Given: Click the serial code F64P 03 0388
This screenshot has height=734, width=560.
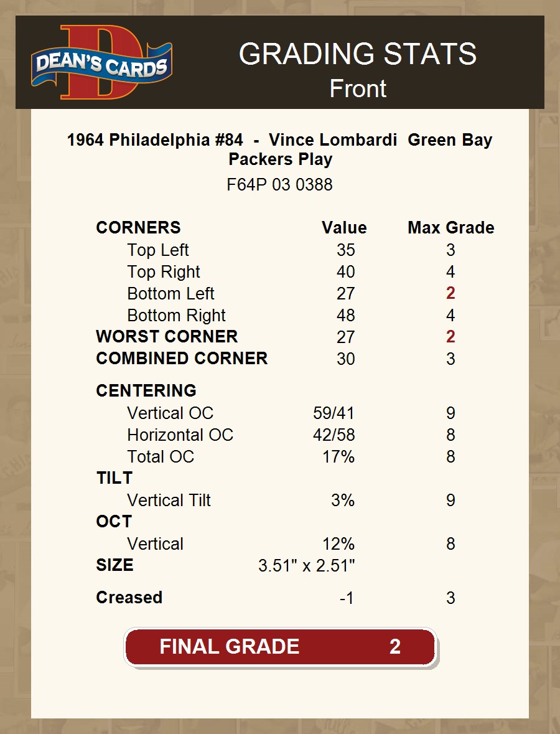Looking at the screenshot, I should 280,185.
